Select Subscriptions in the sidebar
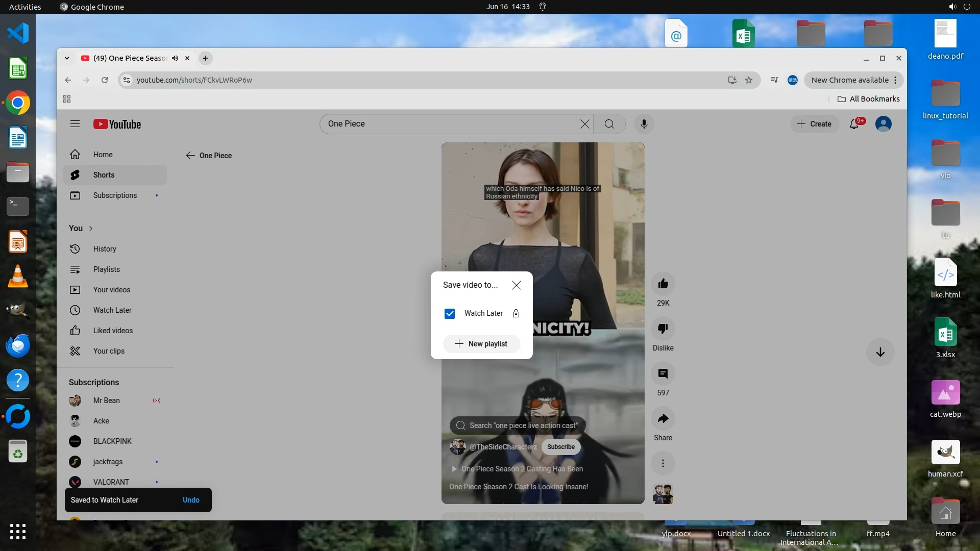The height and width of the screenshot is (551, 980). pos(115,195)
